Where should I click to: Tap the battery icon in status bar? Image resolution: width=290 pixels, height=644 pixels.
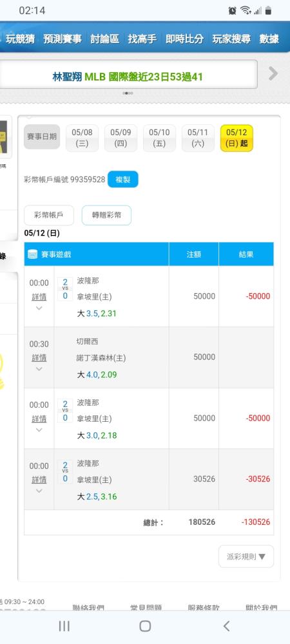tap(268, 11)
